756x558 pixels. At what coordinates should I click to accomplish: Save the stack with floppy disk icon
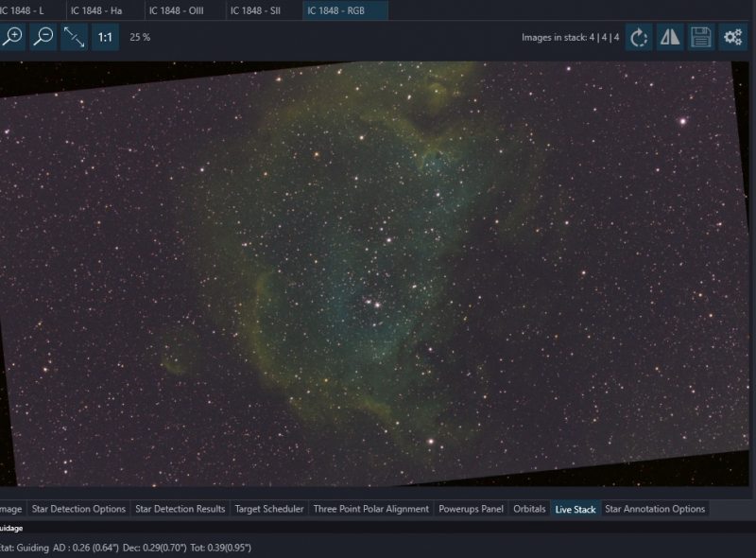[x=700, y=37]
